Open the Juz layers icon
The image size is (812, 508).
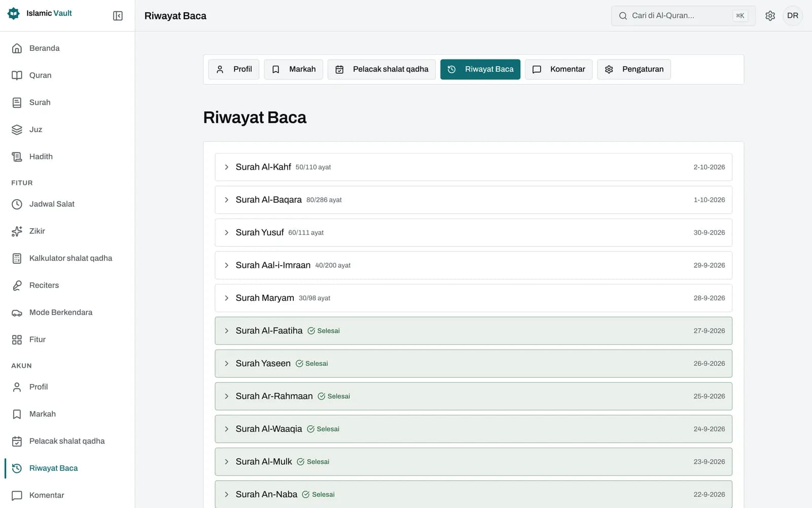pyautogui.click(x=17, y=130)
